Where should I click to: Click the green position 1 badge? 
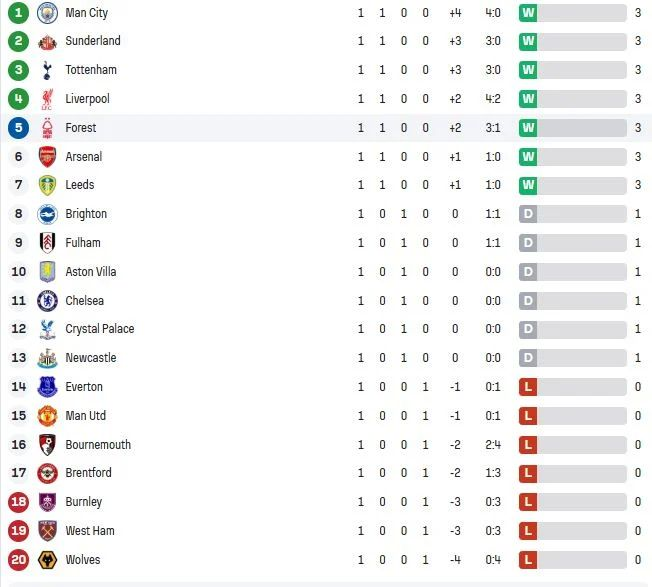click(x=18, y=13)
